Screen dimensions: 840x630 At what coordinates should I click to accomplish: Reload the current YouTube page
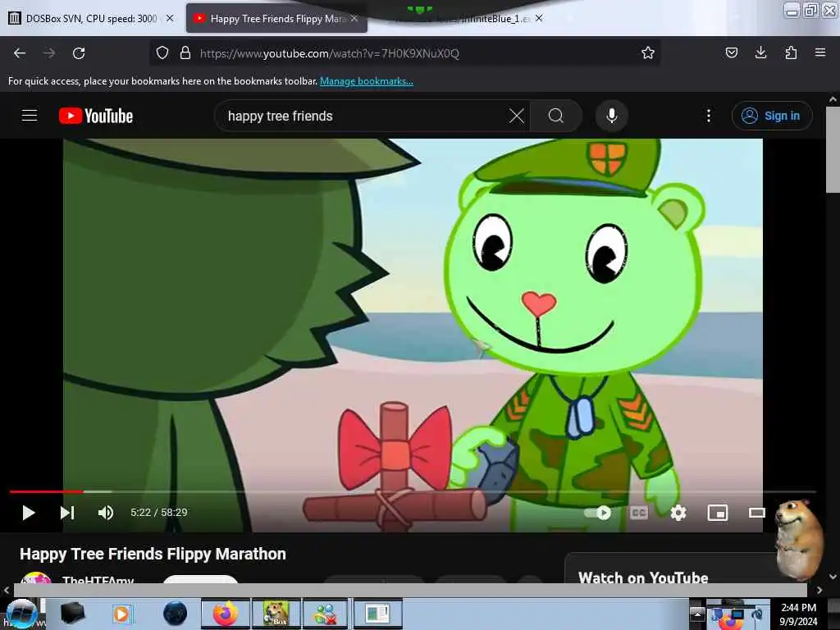pos(79,53)
